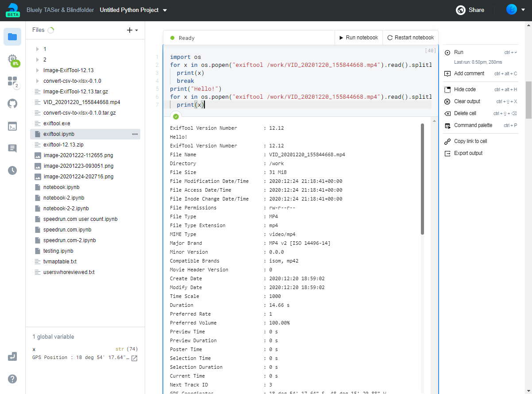Open the version history clock icon
The width and height of the screenshot is (532, 394).
point(12,170)
